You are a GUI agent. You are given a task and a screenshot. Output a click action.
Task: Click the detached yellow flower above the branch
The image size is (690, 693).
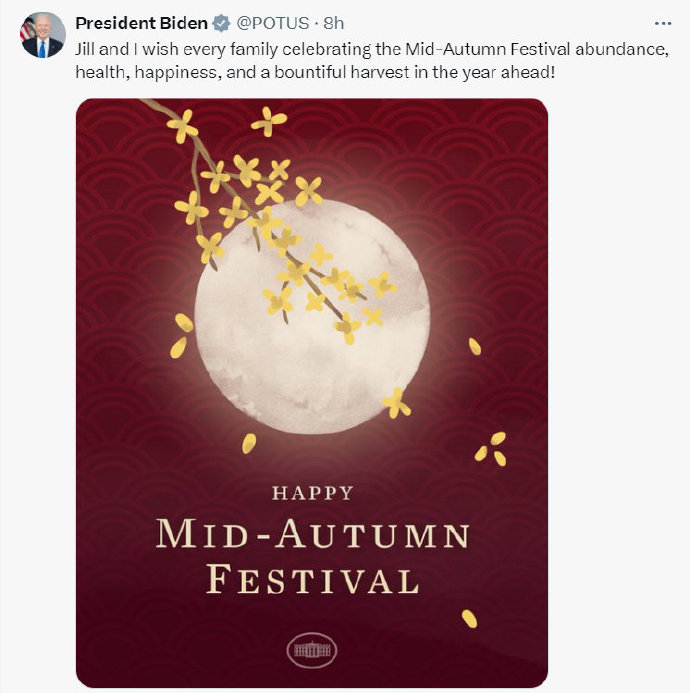(269, 121)
